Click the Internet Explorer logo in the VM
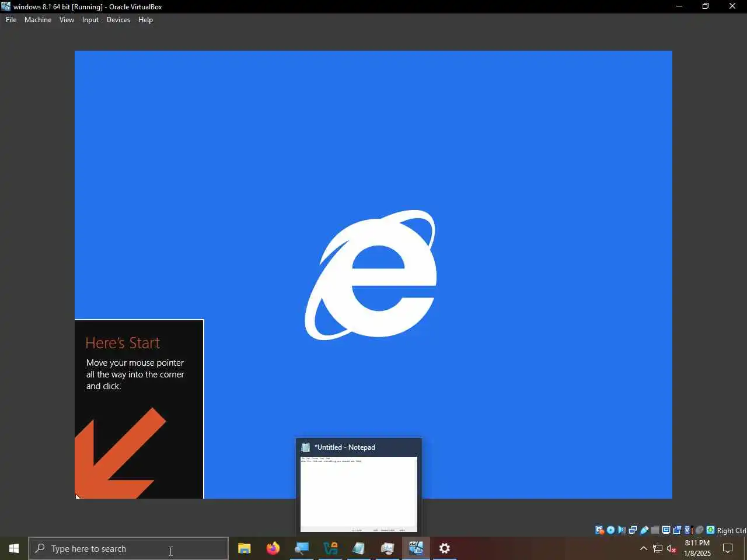 coord(371,274)
